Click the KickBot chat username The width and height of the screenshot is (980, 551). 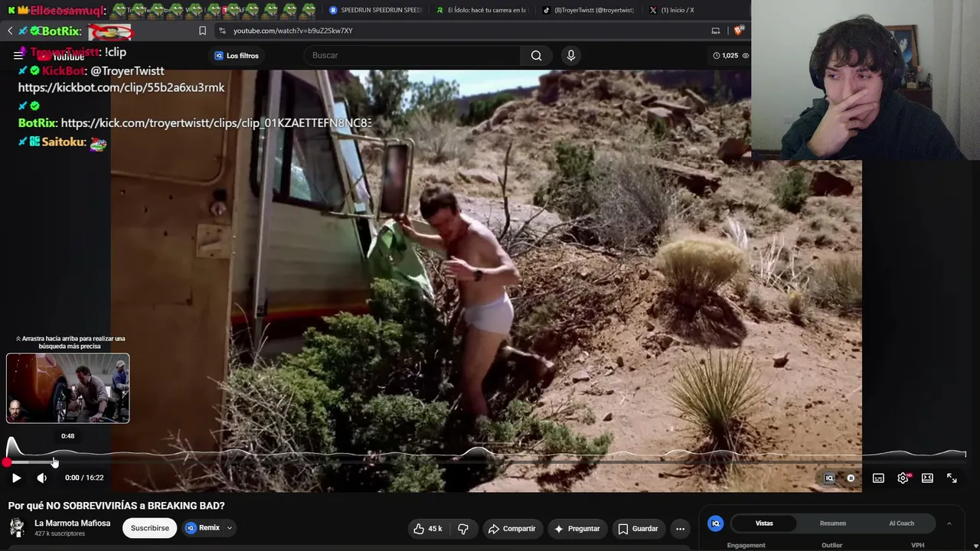coord(63,71)
